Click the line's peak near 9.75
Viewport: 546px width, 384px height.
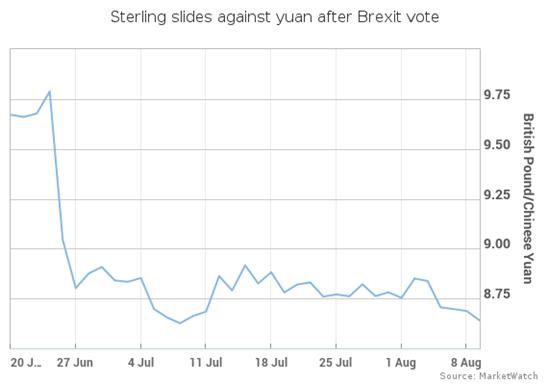coord(49,92)
